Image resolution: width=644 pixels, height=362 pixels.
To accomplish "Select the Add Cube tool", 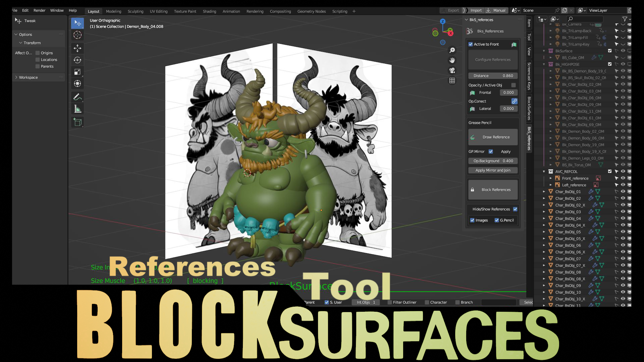I will point(77,122).
